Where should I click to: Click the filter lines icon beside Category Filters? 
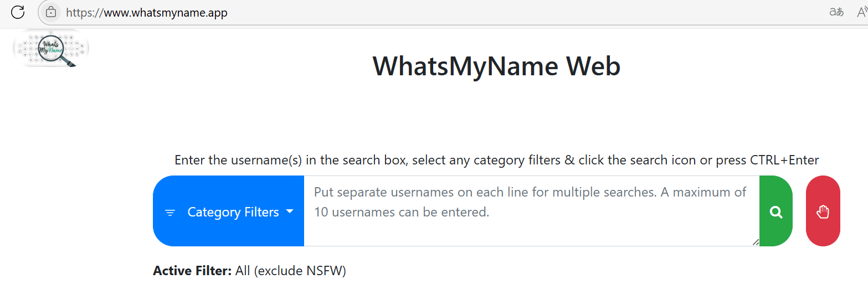pyautogui.click(x=170, y=213)
